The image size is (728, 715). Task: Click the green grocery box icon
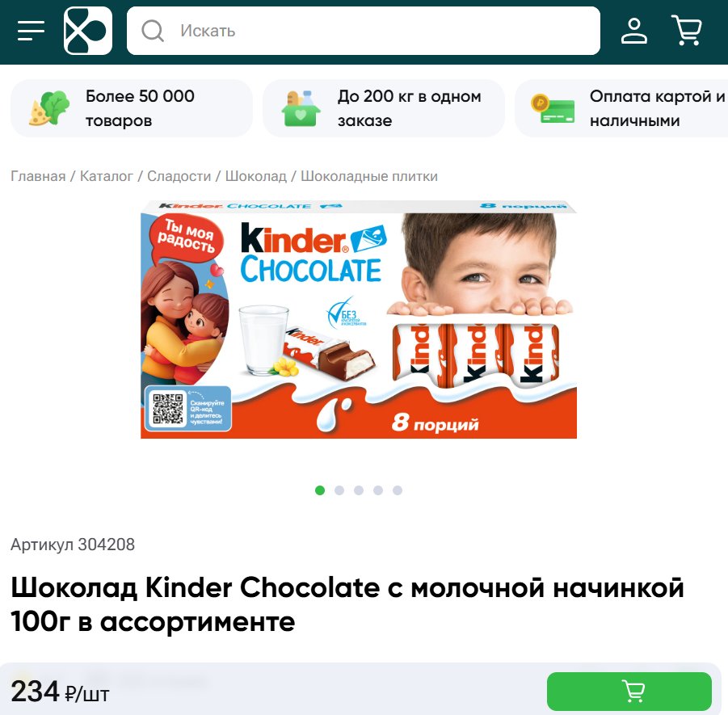(x=301, y=108)
